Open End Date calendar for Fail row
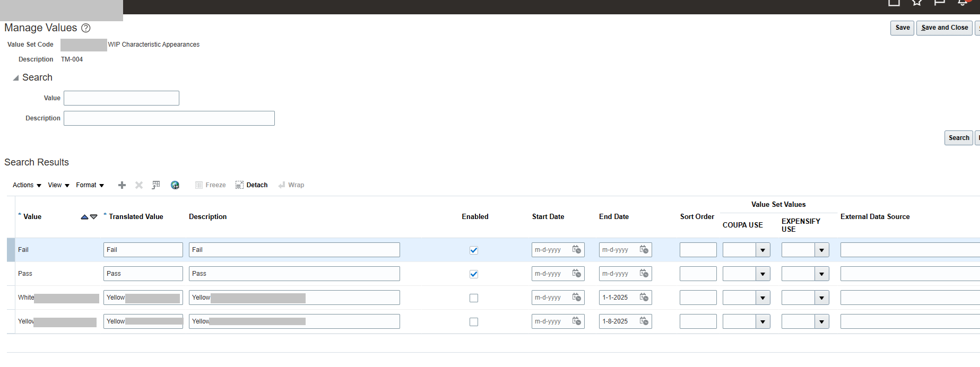This screenshot has height=367, width=980. point(644,250)
